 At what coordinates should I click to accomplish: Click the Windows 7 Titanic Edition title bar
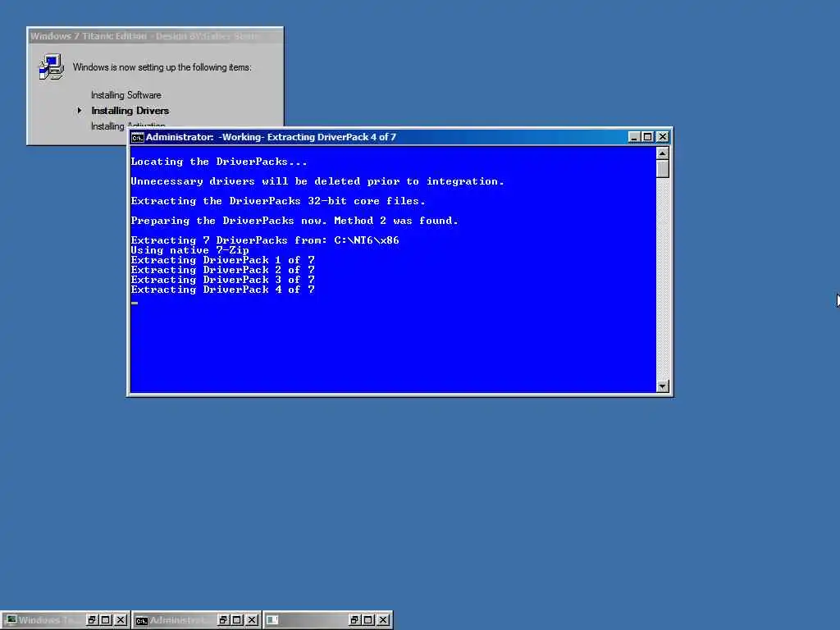155,36
